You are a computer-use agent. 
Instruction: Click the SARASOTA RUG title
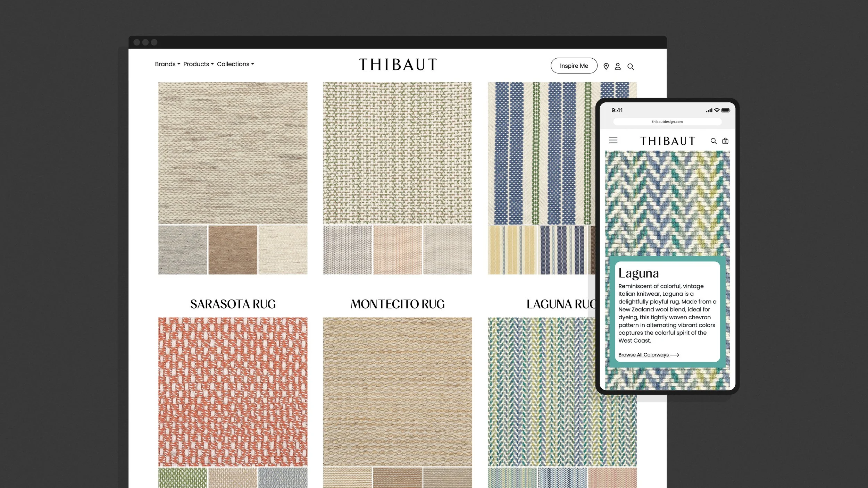click(233, 304)
